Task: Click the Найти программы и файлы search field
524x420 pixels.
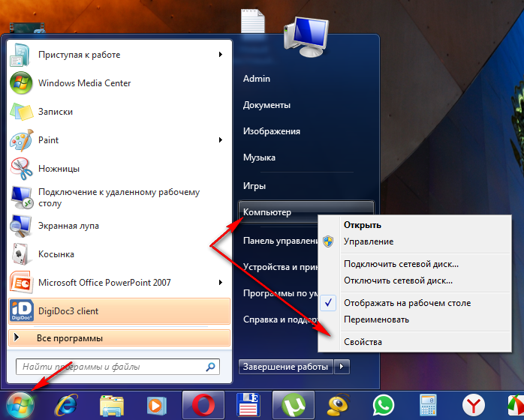Action: (x=118, y=367)
